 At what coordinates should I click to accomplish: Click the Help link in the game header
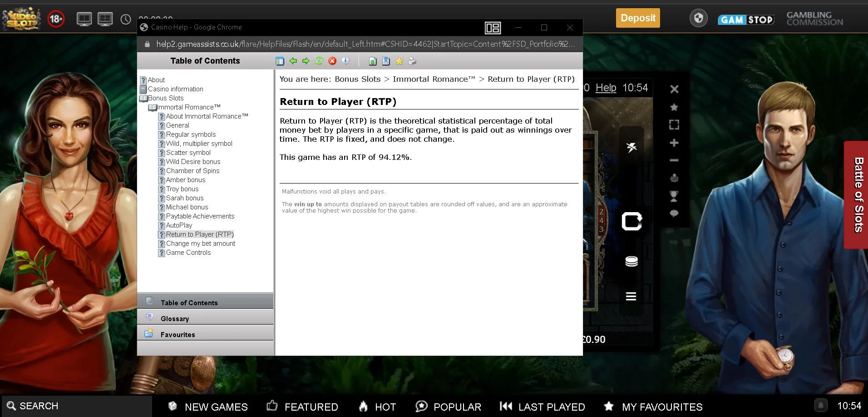tap(606, 88)
